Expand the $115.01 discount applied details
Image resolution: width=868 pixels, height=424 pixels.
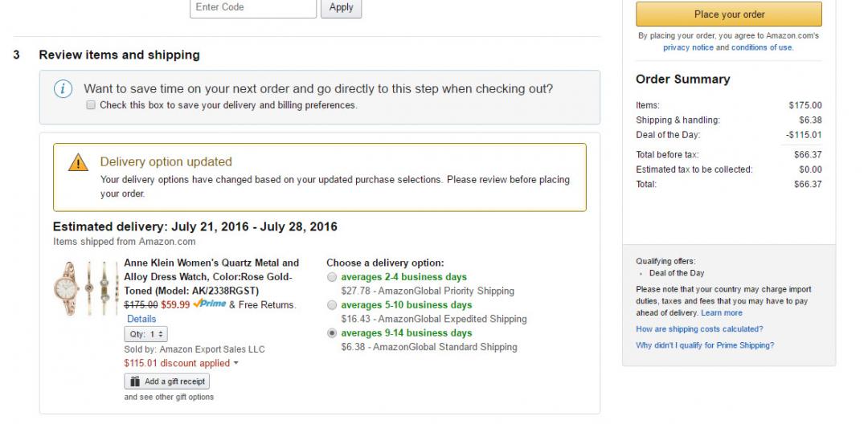[181, 363]
